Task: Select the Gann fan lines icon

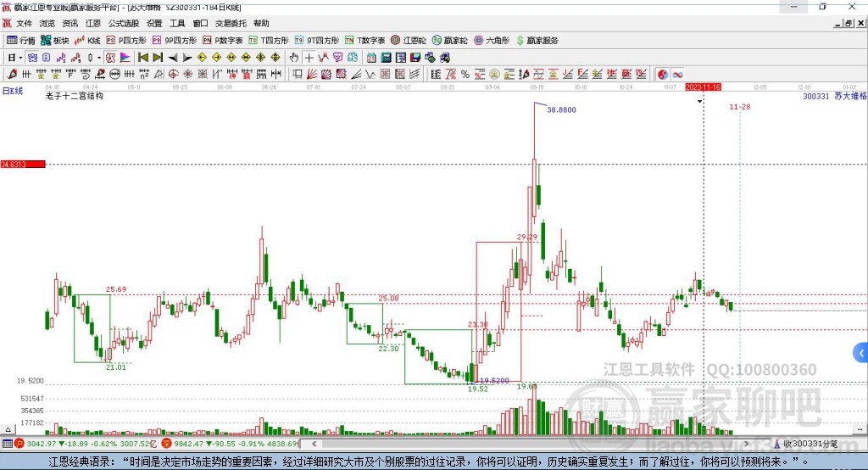Action: 312,75
